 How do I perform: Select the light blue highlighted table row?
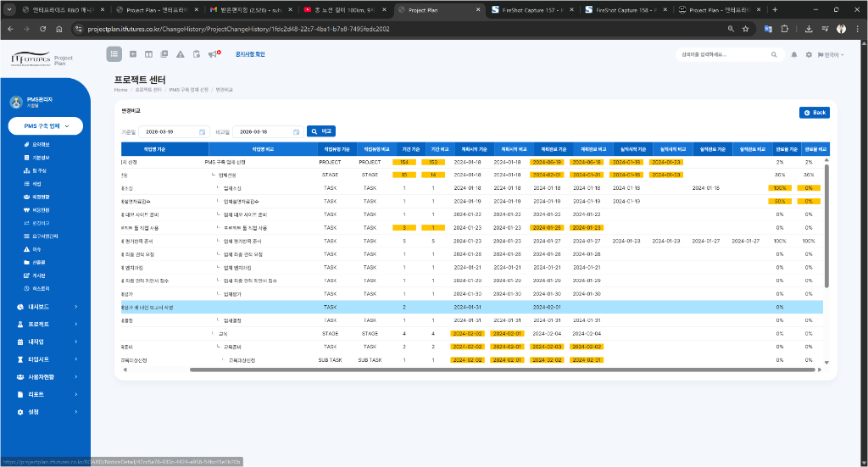click(x=471, y=307)
